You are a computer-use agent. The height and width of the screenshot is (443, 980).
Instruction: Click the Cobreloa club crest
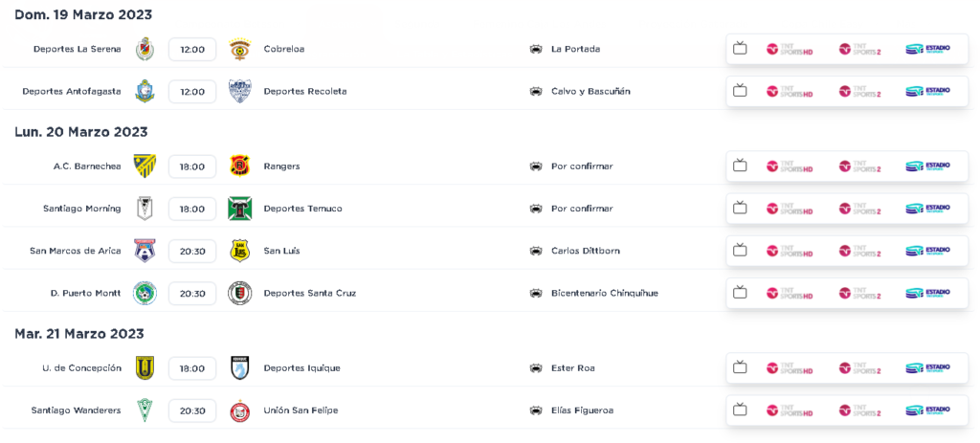coord(240,49)
